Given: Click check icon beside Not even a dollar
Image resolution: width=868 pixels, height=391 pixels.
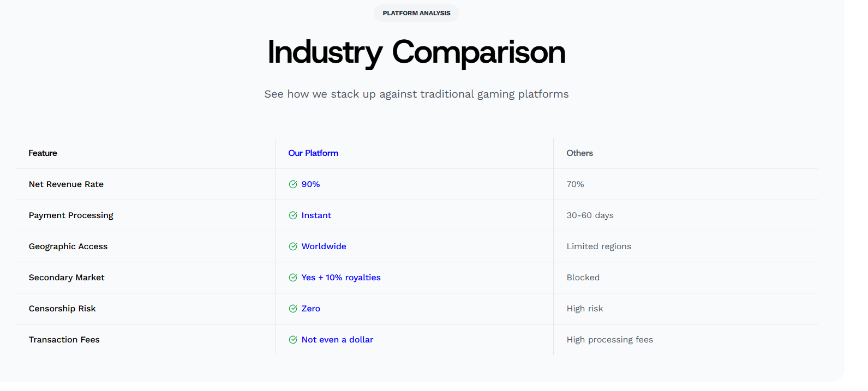Looking at the screenshot, I should coord(293,340).
